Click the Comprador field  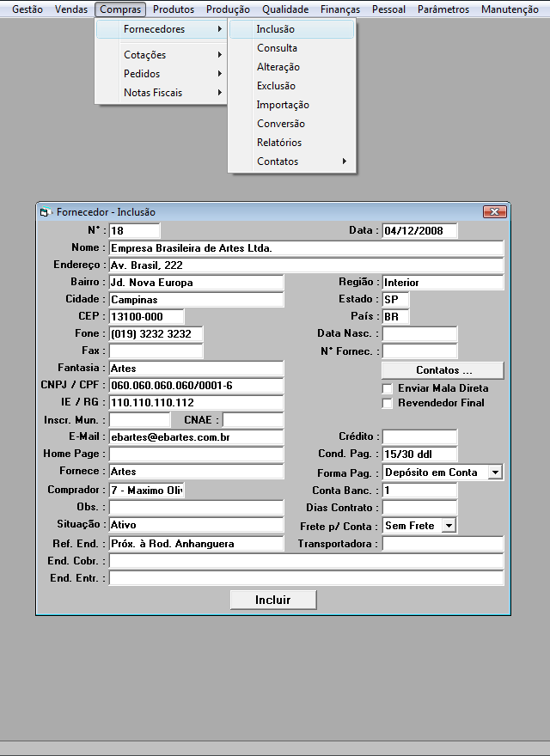(147, 491)
